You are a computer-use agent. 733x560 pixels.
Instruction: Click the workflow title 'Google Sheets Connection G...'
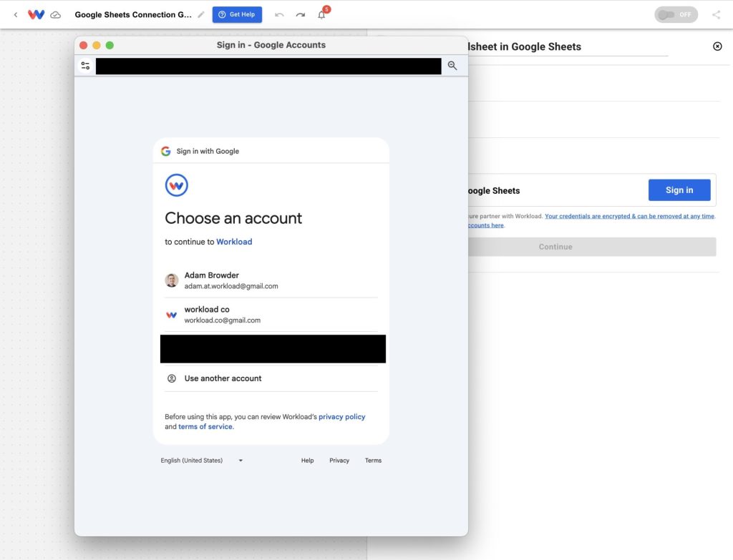[133, 14]
